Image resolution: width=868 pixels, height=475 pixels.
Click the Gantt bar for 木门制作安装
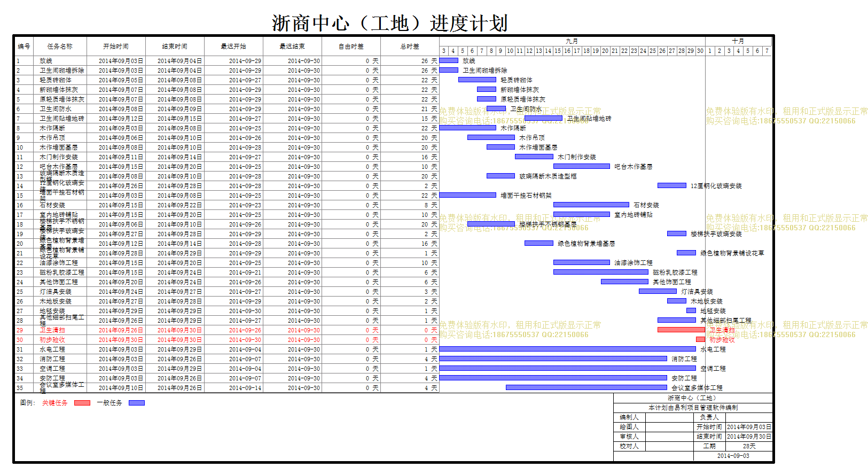coord(534,157)
